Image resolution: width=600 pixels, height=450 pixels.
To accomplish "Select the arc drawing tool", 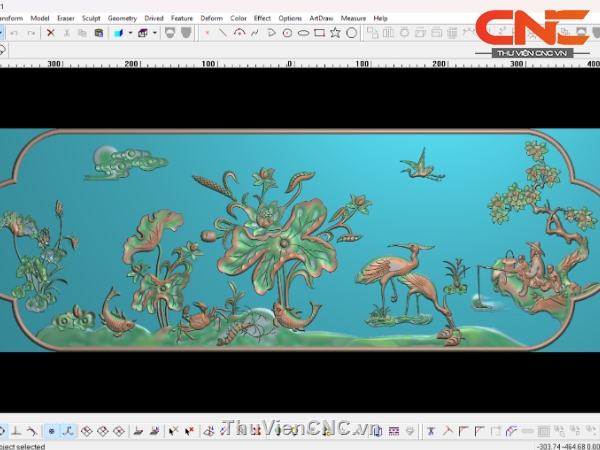I will pos(239,33).
